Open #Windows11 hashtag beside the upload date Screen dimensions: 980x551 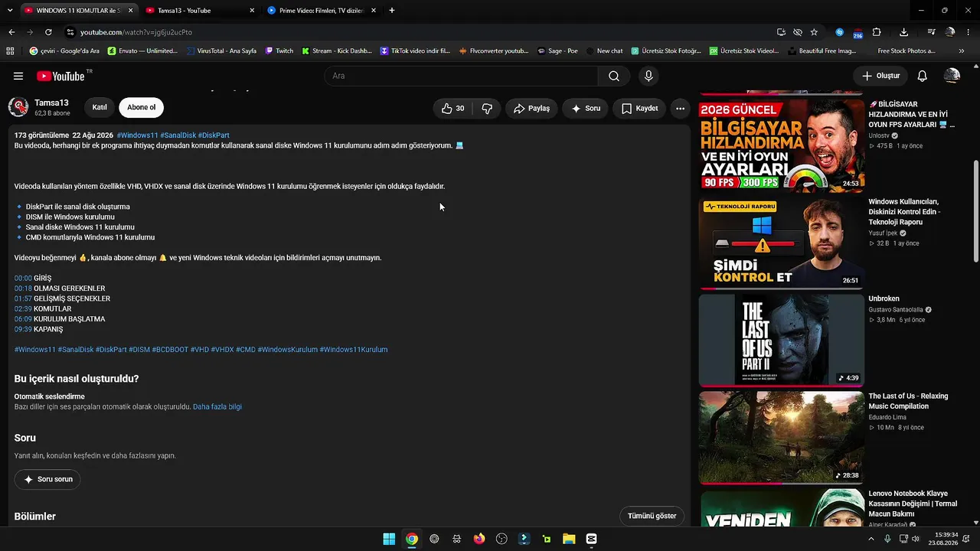[x=137, y=135]
